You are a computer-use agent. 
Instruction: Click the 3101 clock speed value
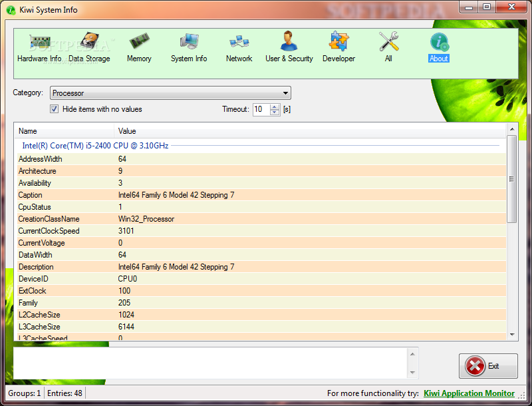pos(126,231)
